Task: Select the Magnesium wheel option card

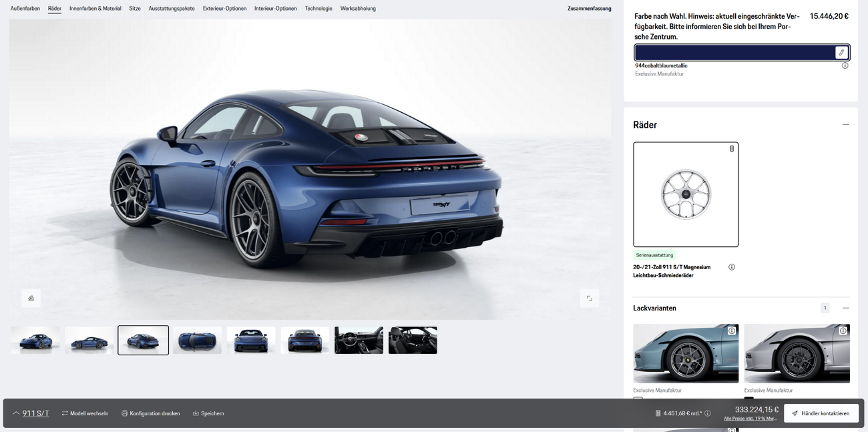Action: click(x=686, y=194)
